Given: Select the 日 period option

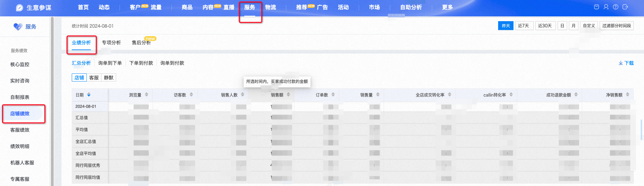Looking at the screenshot, I should coord(562,26).
